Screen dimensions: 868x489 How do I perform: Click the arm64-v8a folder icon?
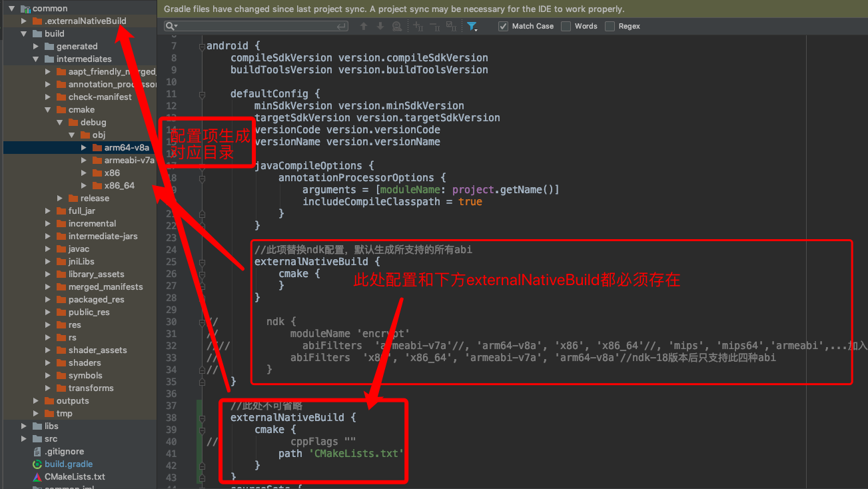(97, 147)
